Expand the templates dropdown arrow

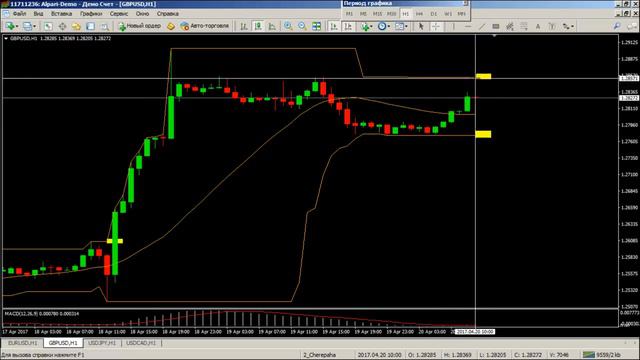coord(406,26)
